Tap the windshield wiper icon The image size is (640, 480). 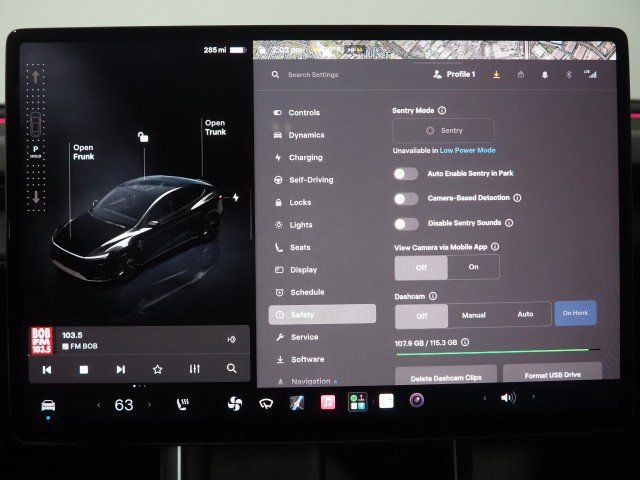click(x=266, y=404)
